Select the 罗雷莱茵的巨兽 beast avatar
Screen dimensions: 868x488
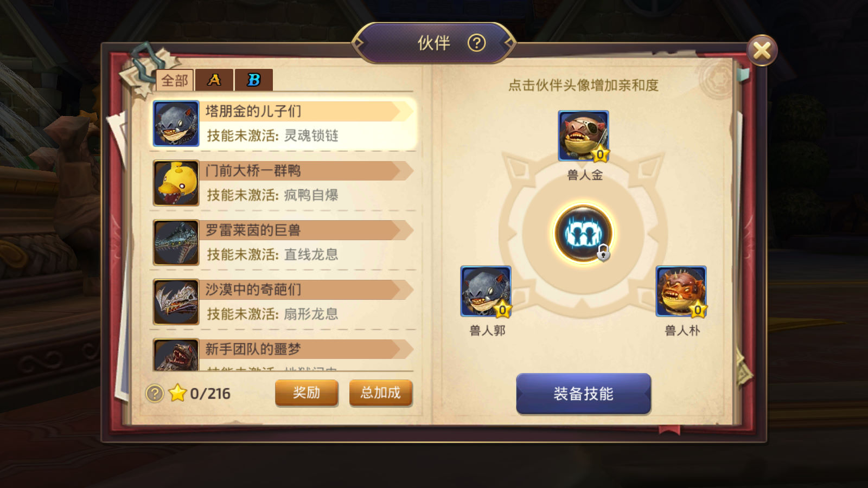(176, 242)
